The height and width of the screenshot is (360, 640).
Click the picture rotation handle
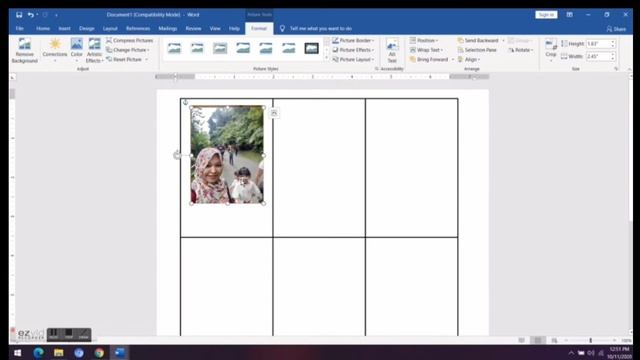click(x=177, y=155)
